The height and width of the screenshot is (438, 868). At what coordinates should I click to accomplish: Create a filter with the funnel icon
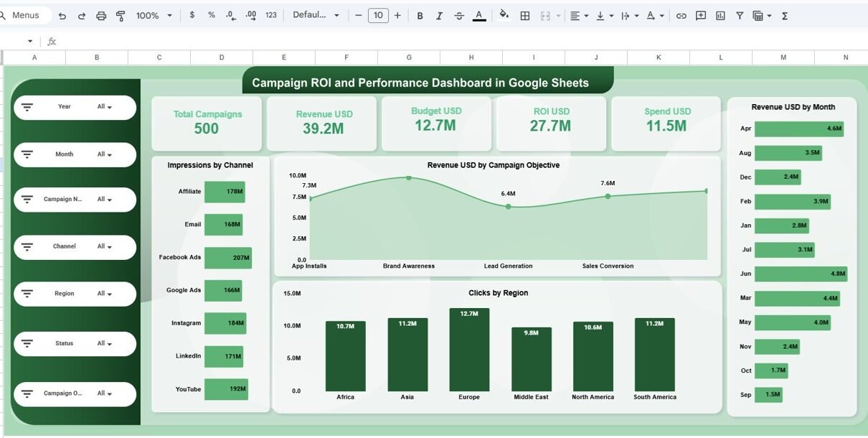(740, 16)
